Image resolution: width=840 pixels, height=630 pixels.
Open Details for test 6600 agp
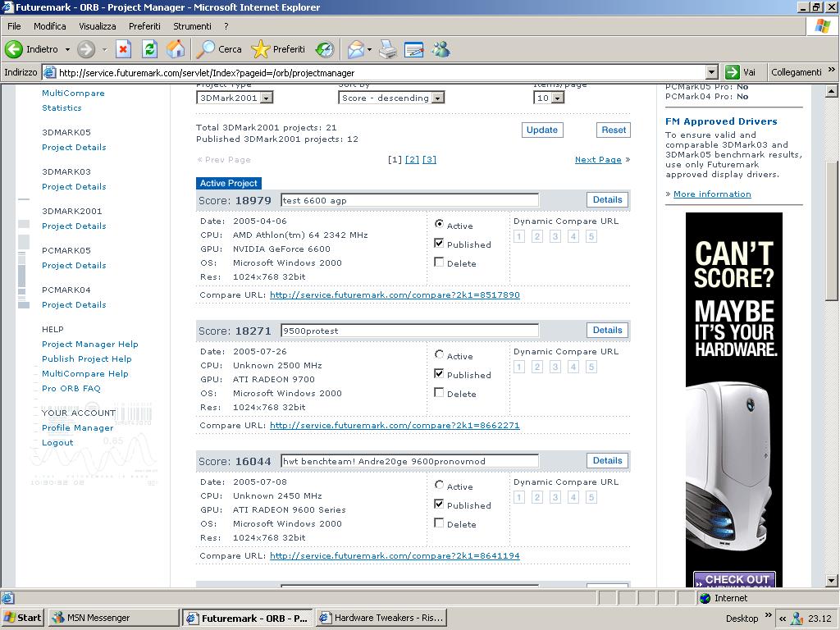click(608, 200)
